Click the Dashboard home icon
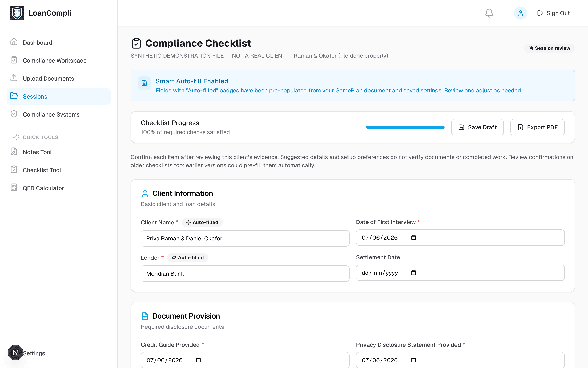588x368 pixels. coord(14,42)
